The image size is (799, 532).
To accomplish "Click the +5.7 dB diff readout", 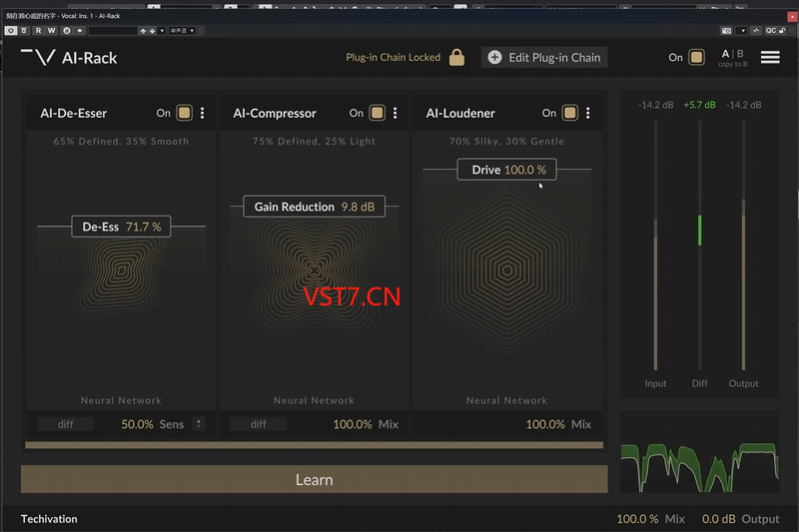I will [x=700, y=105].
